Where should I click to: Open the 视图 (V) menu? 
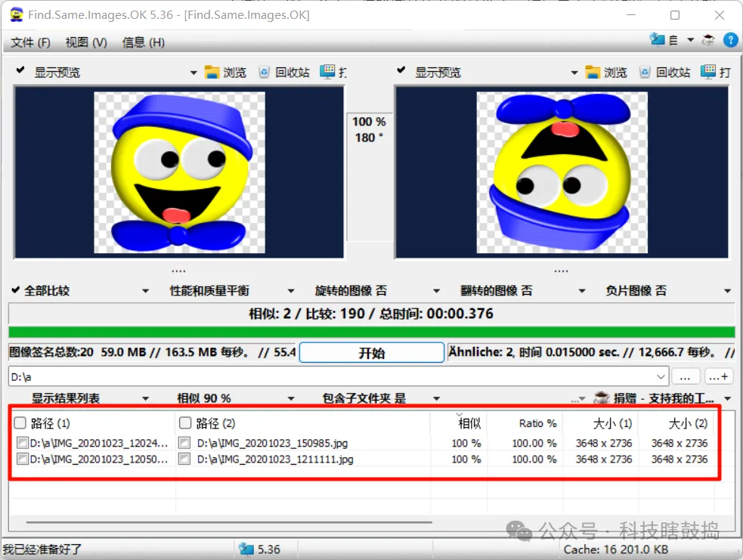click(86, 42)
